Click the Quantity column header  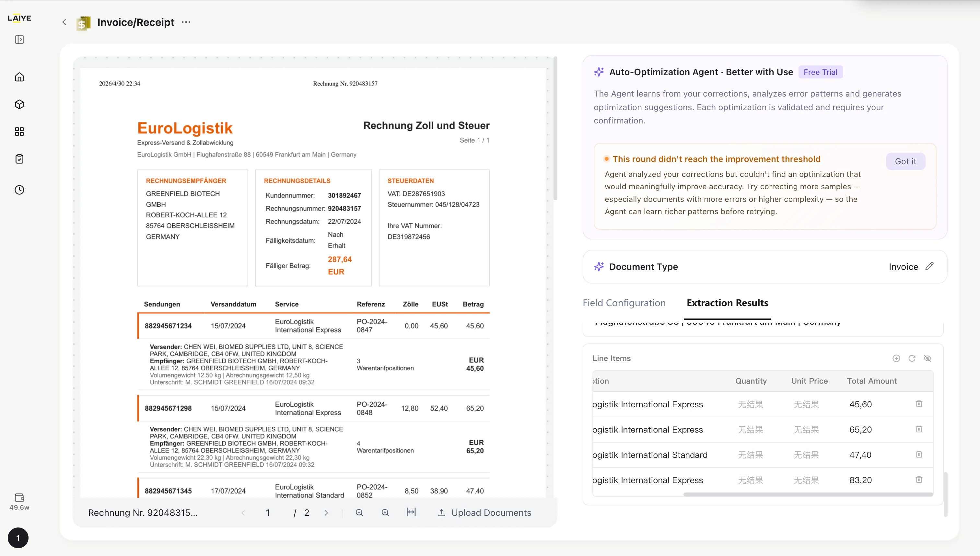click(x=751, y=381)
